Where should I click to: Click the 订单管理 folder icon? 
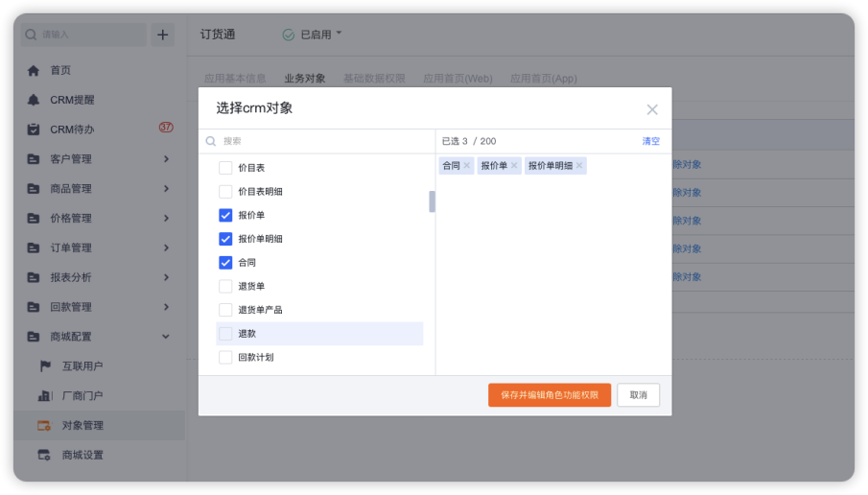tap(34, 247)
